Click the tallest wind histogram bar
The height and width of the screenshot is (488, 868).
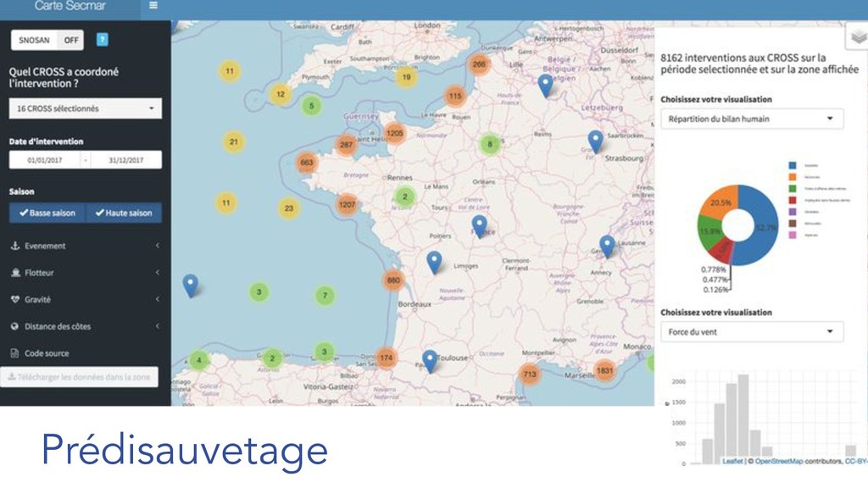click(x=743, y=419)
